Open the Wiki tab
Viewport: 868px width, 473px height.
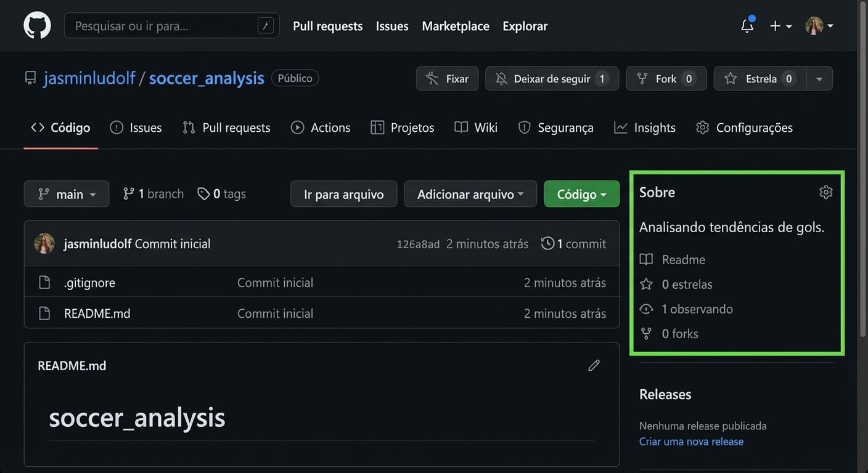coord(476,127)
